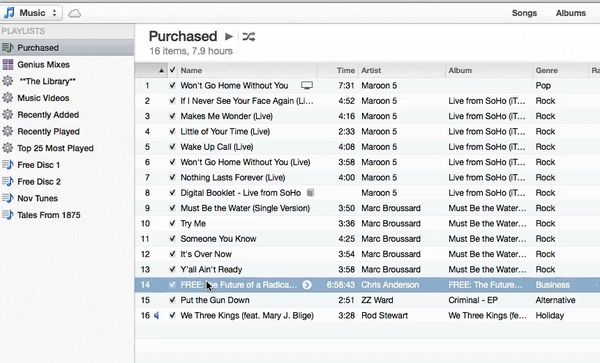Click the playlist icon beside Tales From 1875
This screenshot has height=363, width=600.
click(8, 215)
